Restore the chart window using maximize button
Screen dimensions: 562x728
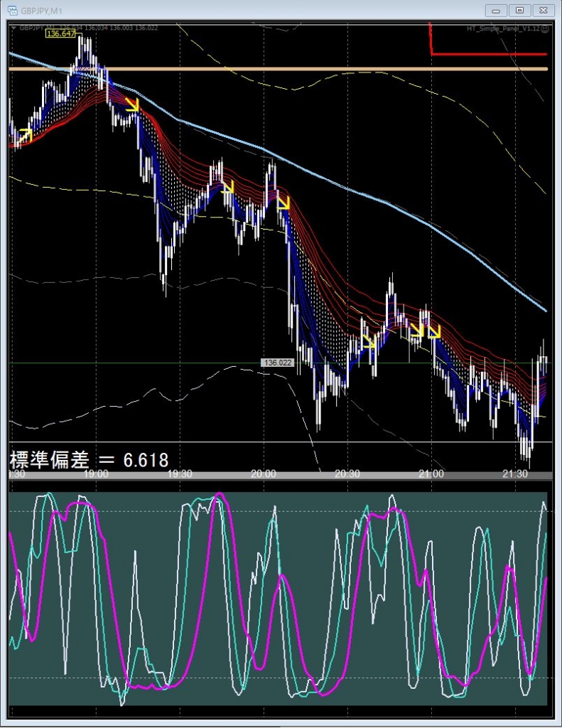pyautogui.click(x=520, y=10)
